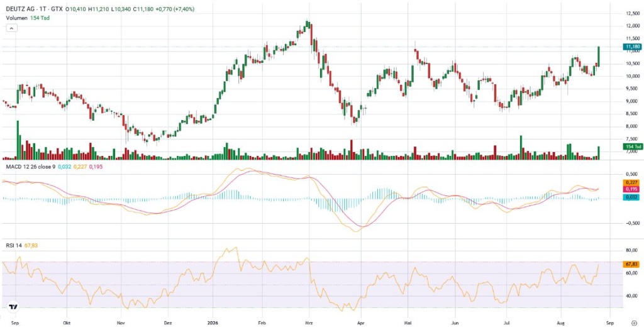Click the teal histogram value label 0,032
Image resolution: width=644 pixels, height=330 pixels.
[x=632, y=198]
